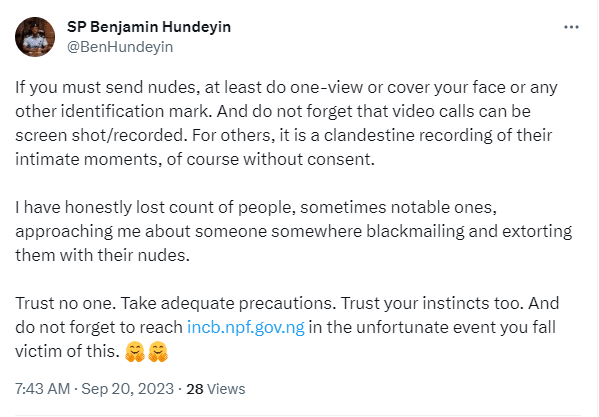Click Benjamin Hundeyin's profile avatar
The image size is (599, 417).
[x=35, y=37]
